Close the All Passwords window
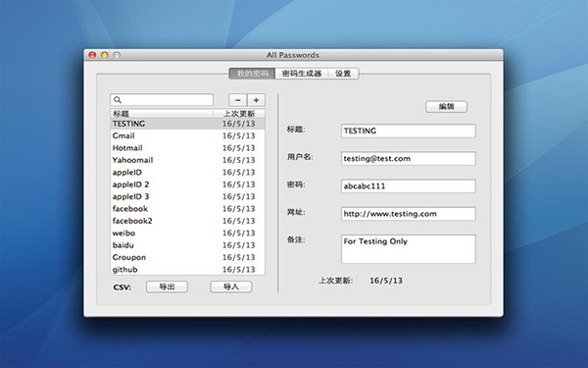The image size is (588, 368). (x=92, y=55)
